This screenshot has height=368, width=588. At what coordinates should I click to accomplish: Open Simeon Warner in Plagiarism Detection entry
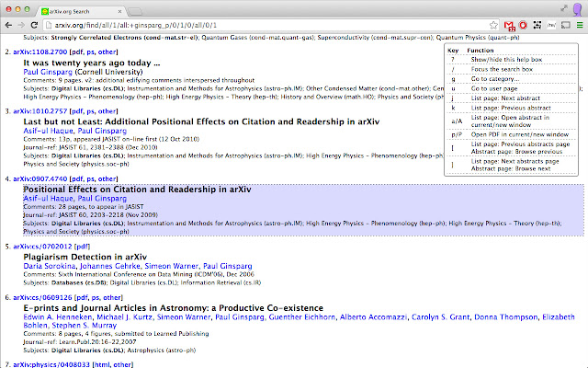[172, 266]
